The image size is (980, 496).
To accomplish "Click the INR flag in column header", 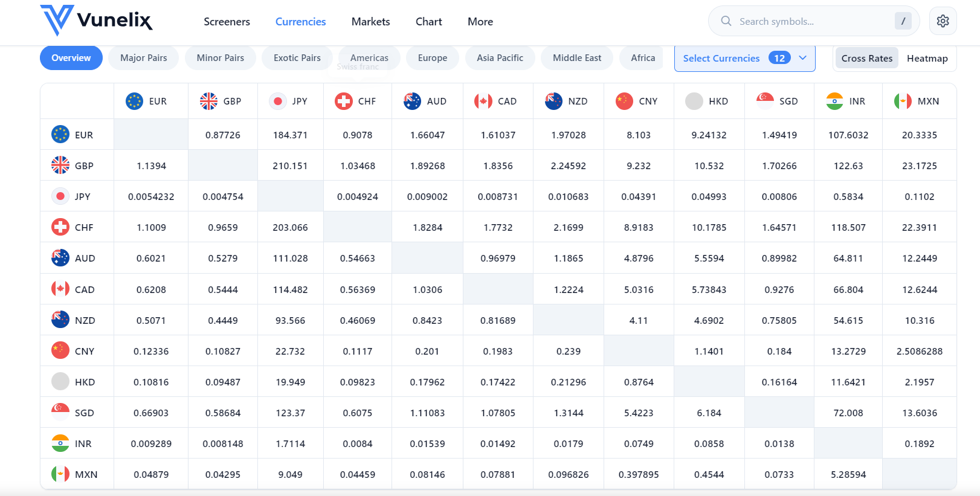I will [834, 101].
